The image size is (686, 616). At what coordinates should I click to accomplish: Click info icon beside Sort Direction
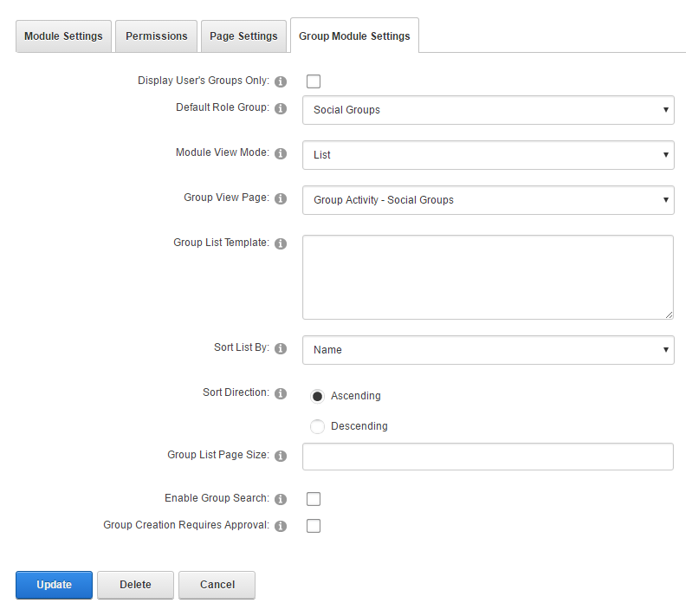point(281,393)
